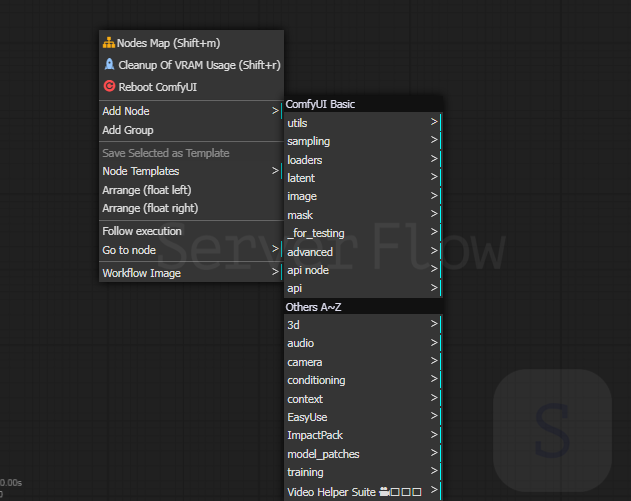Expand the arrow on the ImpactPack row
Viewport: 631px width, 501px height.
pos(434,434)
